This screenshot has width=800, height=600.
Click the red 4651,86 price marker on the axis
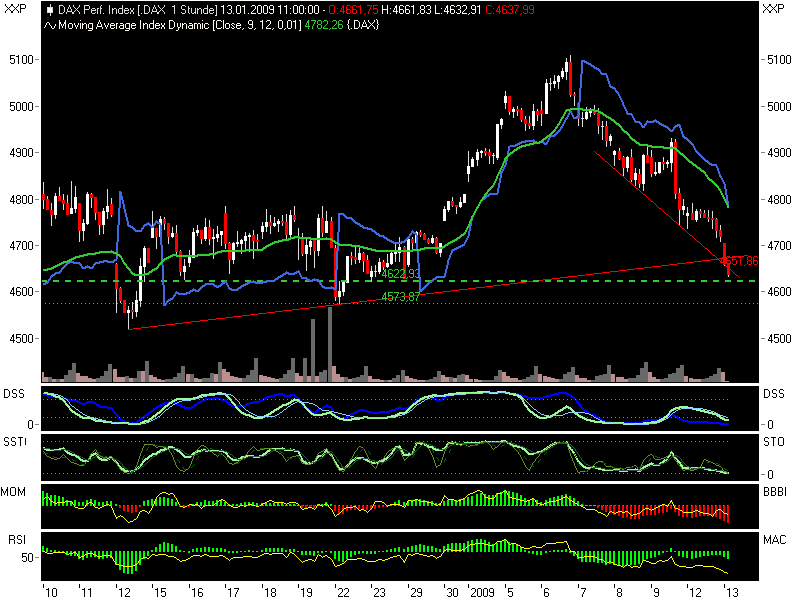[737, 260]
